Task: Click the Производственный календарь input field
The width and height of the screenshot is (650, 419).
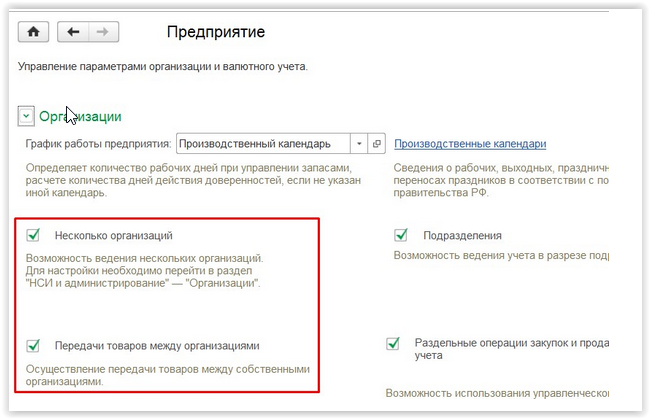Action: pyautogui.click(x=262, y=144)
